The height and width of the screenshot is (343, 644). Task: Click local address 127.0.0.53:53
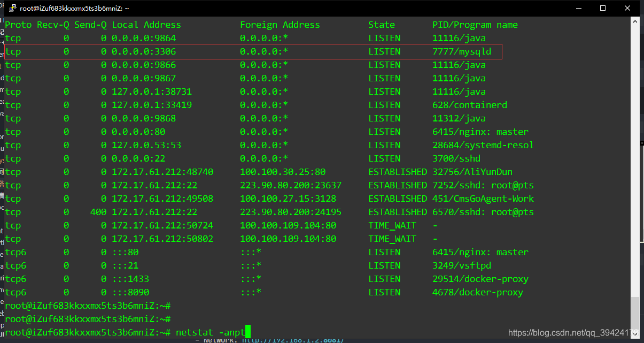coord(146,145)
